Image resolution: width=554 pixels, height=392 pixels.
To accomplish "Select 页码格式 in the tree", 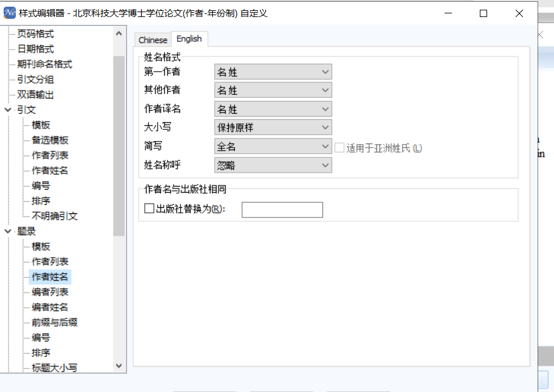I will tap(35, 34).
